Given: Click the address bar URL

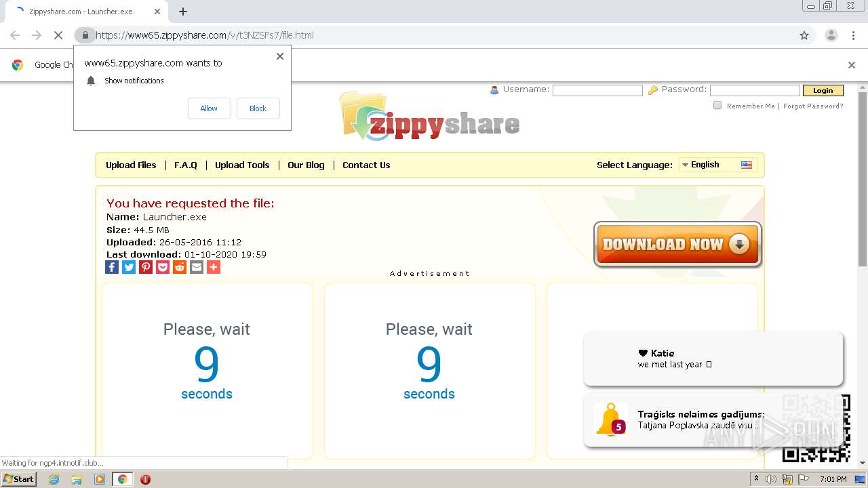Looking at the screenshot, I should click(205, 35).
